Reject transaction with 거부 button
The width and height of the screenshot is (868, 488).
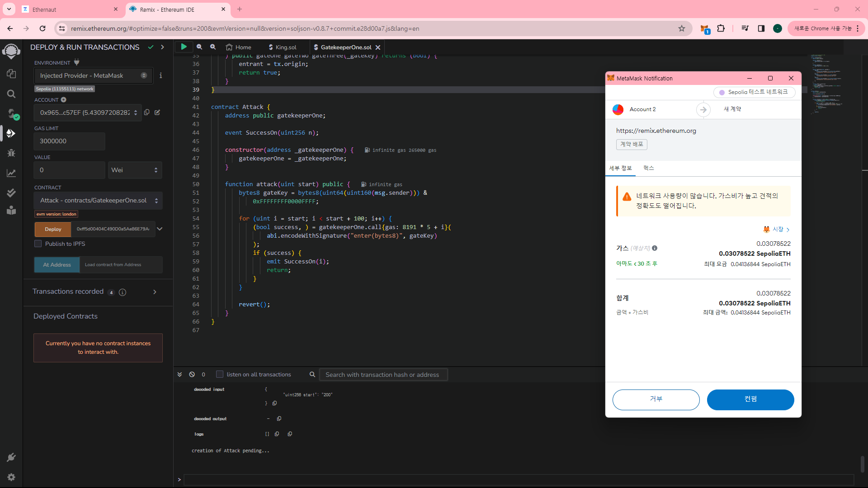pyautogui.click(x=656, y=399)
